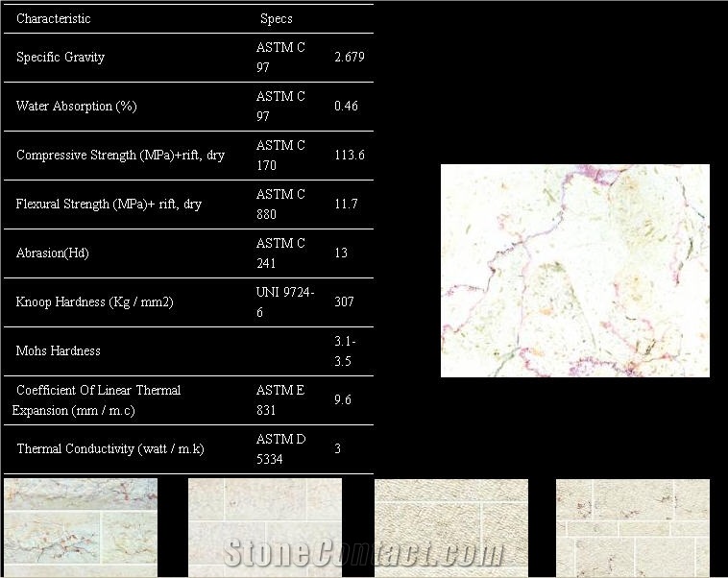Click the Thermal Conductivity value '3'
The height and width of the screenshot is (578, 728).
click(x=337, y=448)
